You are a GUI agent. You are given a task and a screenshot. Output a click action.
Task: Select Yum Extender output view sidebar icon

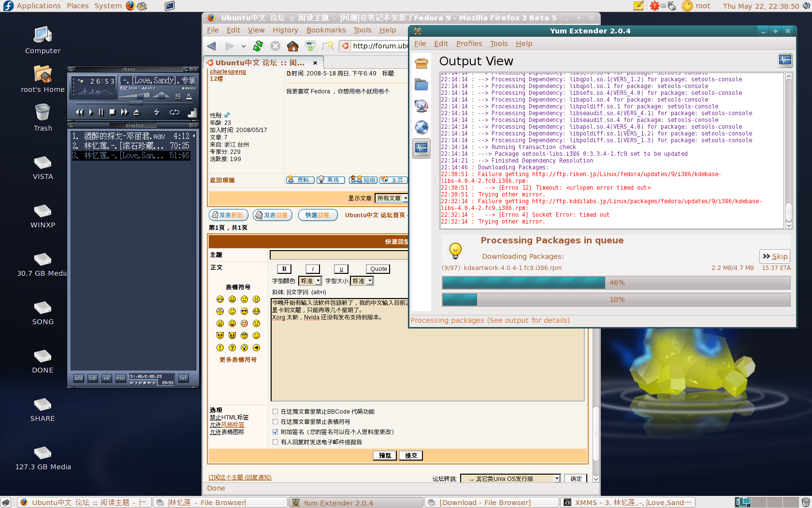(x=421, y=149)
